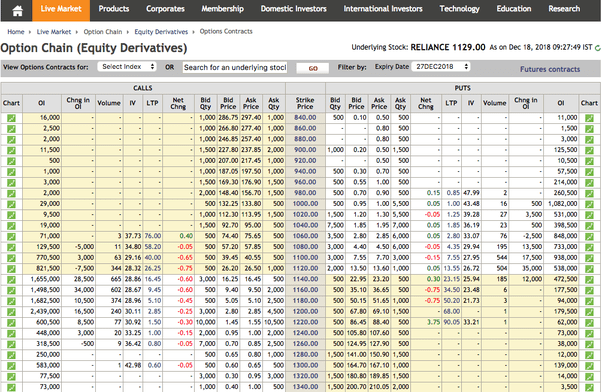This screenshot has width=602, height=392.
Task: Click calls LTP 76.00 value
Action: pyautogui.click(x=153, y=236)
